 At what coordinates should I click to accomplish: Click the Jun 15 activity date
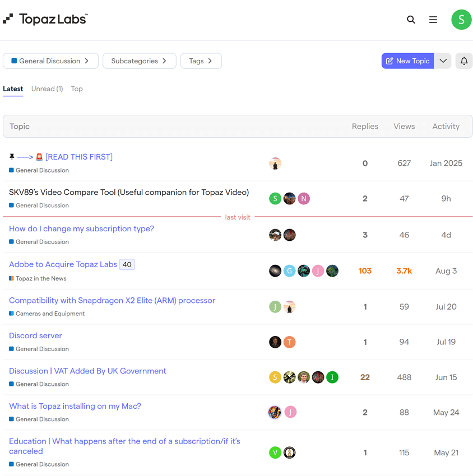pos(446,377)
